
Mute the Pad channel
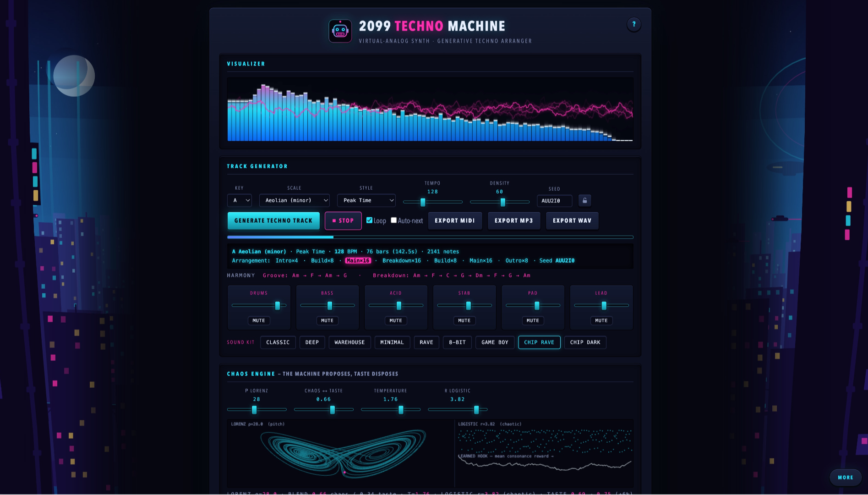(x=533, y=320)
